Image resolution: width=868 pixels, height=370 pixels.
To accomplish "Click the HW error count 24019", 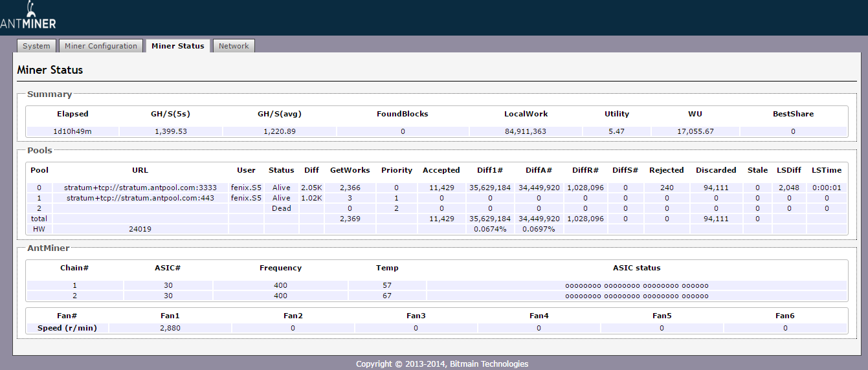I will pyautogui.click(x=140, y=229).
